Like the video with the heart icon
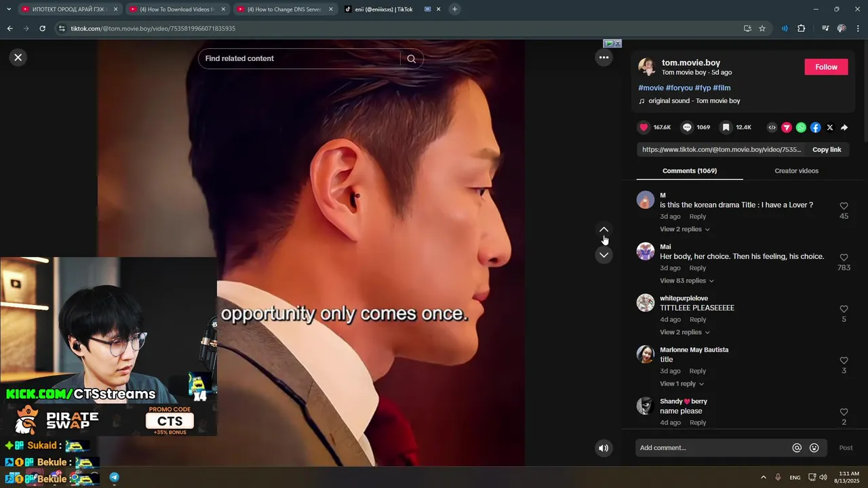The width and height of the screenshot is (868, 488). coord(644,127)
